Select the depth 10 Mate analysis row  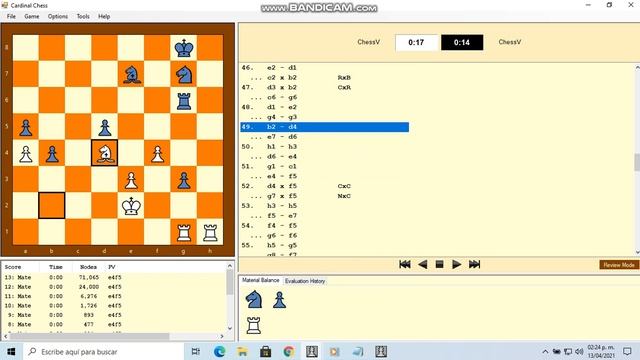pos(114,306)
